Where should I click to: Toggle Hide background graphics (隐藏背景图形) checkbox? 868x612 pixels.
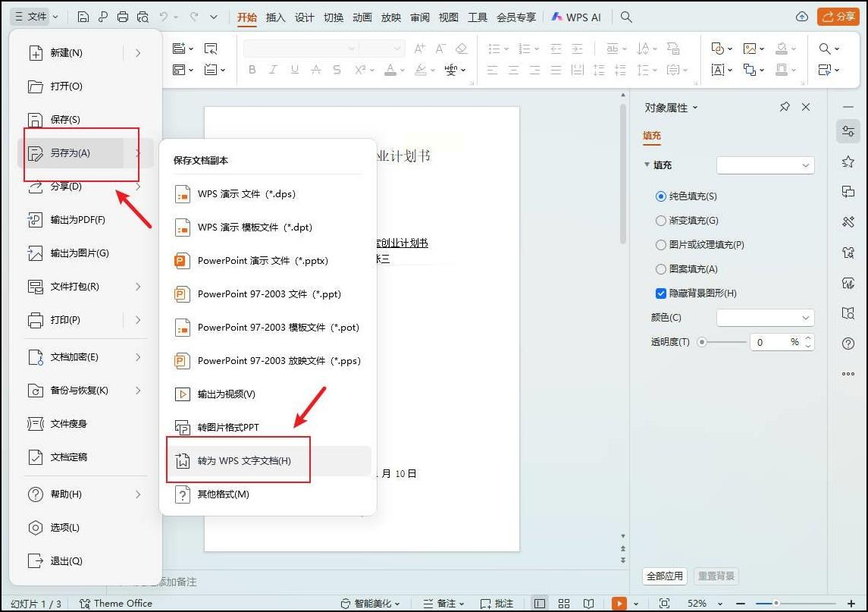tap(660, 293)
